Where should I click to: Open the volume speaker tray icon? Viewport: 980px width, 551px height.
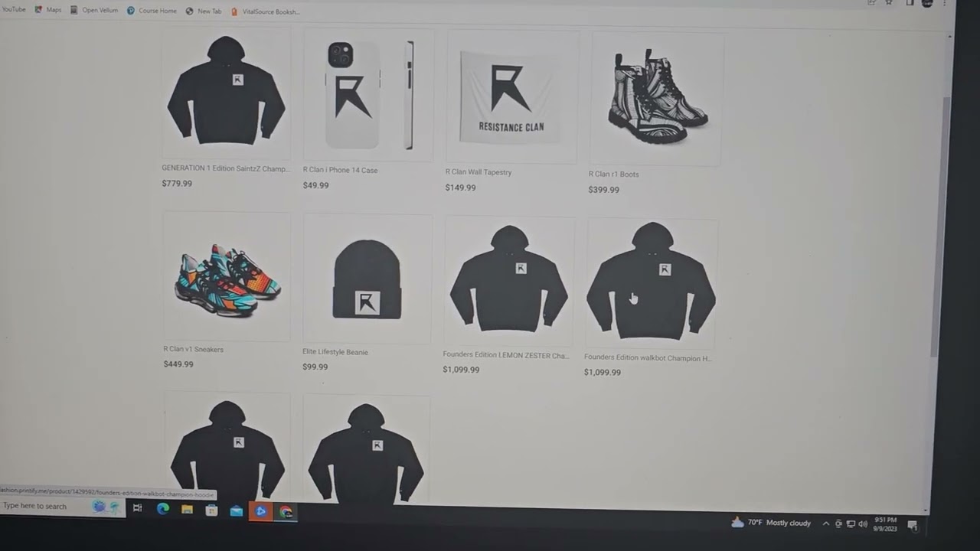[863, 523]
